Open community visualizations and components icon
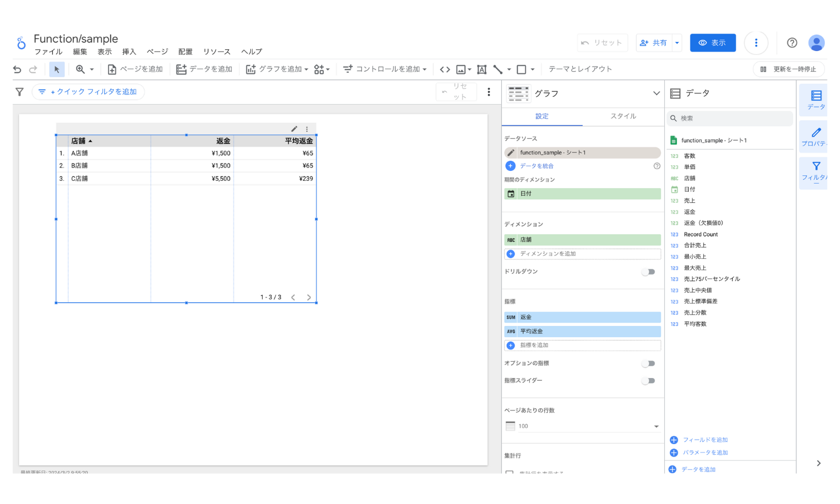The height and width of the screenshot is (504, 840). (319, 69)
